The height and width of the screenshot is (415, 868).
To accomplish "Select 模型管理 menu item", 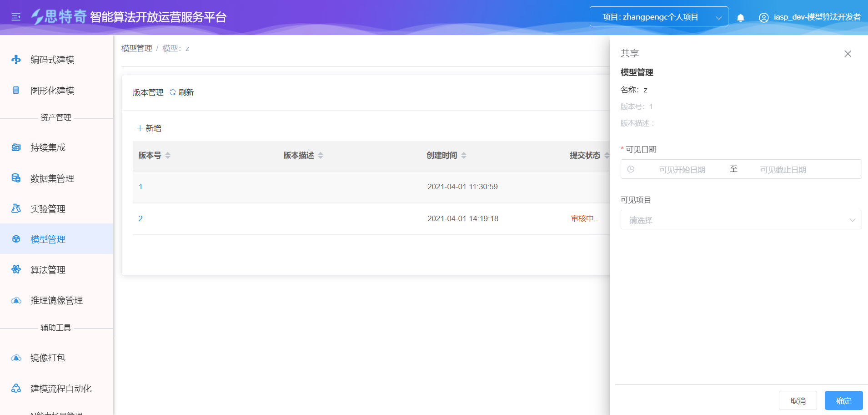I will coord(56,239).
